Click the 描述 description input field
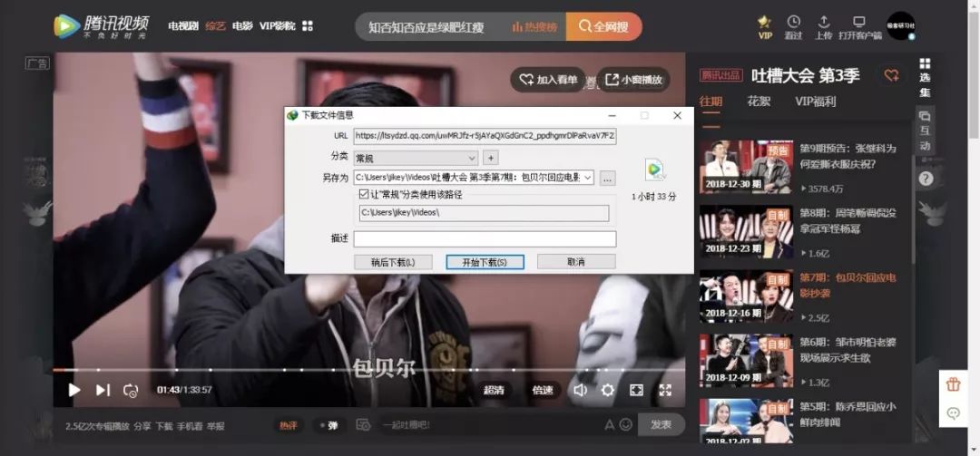Screen dimensions: 980x456 click(x=485, y=238)
